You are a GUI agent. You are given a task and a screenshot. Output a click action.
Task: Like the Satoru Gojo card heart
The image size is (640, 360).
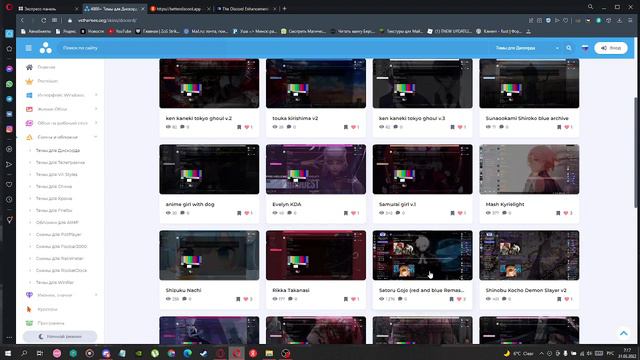[x=460, y=299]
